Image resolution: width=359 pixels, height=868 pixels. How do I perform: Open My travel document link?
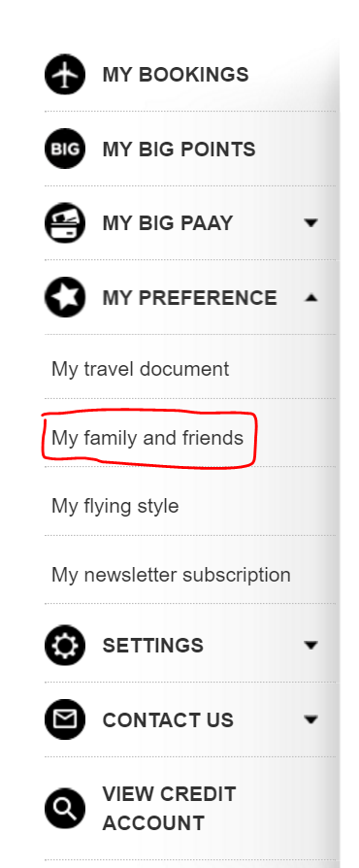coord(140,369)
